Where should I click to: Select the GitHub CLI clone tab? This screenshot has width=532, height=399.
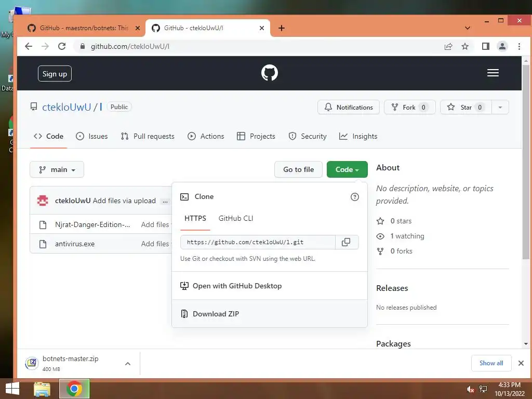click(236, 218)
